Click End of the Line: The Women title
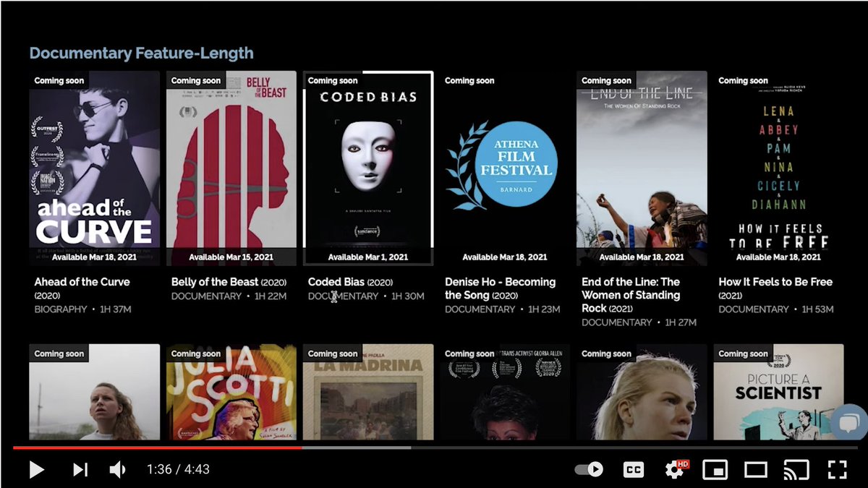This screenshot has width=868, height=488. 631,295
